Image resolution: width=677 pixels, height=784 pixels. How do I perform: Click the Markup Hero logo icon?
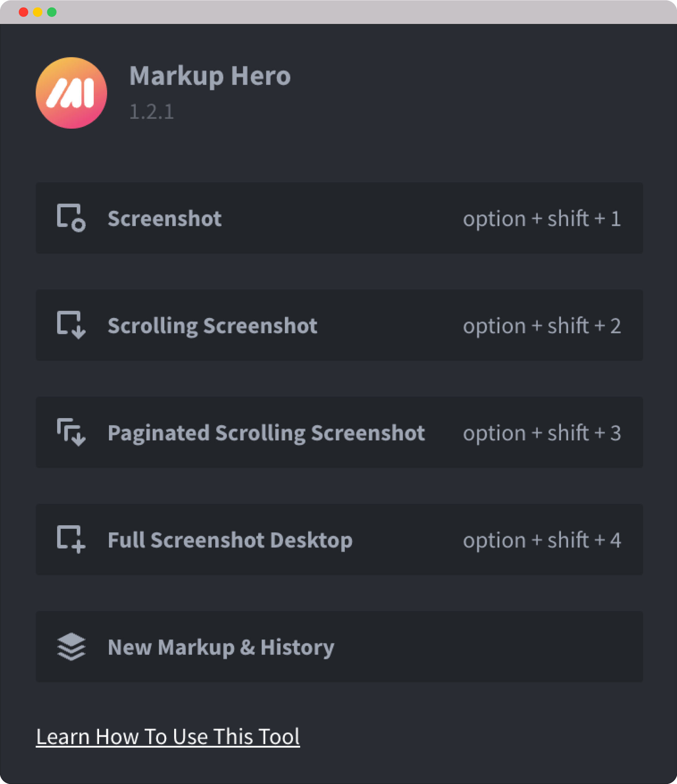71,93
